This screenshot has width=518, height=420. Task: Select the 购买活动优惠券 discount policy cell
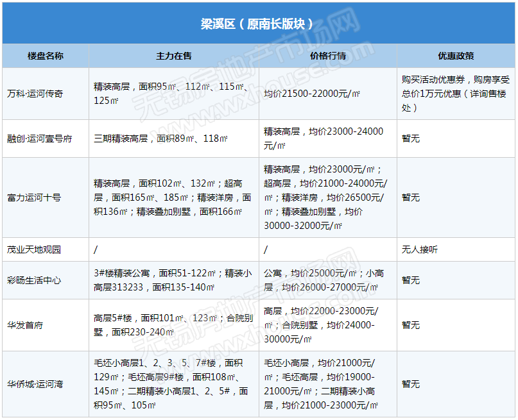[455, 94]
